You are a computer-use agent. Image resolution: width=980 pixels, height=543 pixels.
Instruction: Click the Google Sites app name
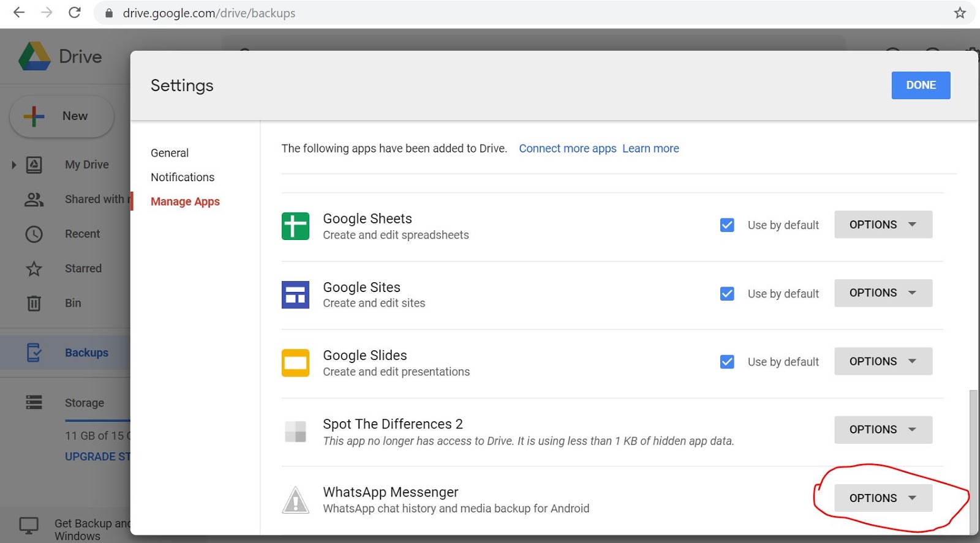(x=361, y=287)
